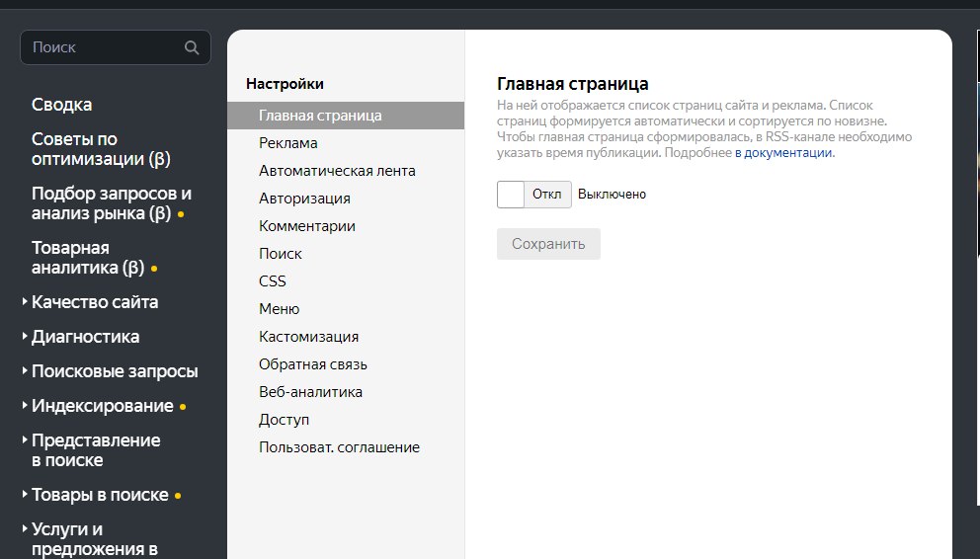Open the Пользоват. соглашение tab
Image resolution: width=980 pixels, height=559 pixels.
click(x=346, y=447)
